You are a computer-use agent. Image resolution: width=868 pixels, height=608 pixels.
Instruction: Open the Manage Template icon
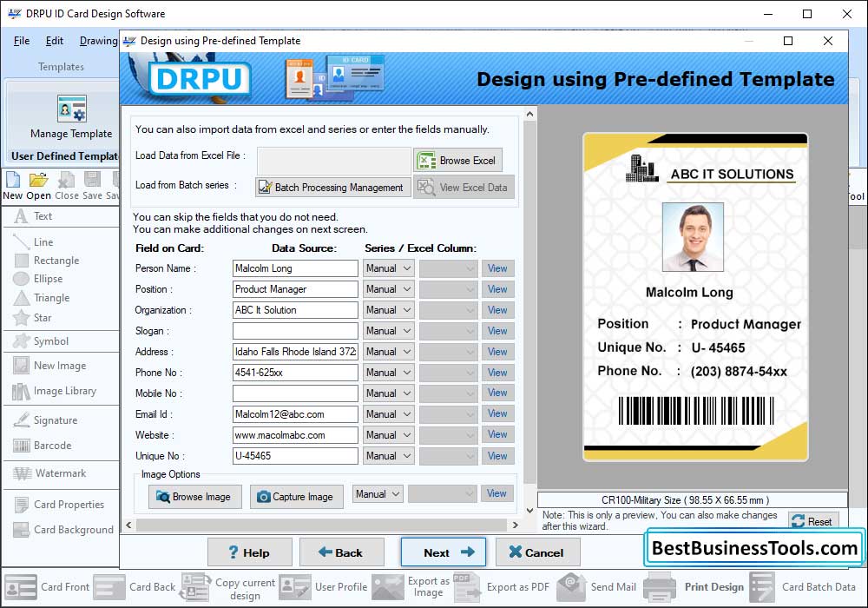tap(71, 109)
